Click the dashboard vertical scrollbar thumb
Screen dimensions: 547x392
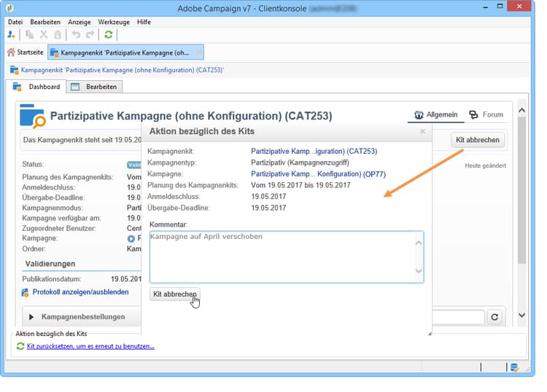pyautogui.click(x=522, y=190)
